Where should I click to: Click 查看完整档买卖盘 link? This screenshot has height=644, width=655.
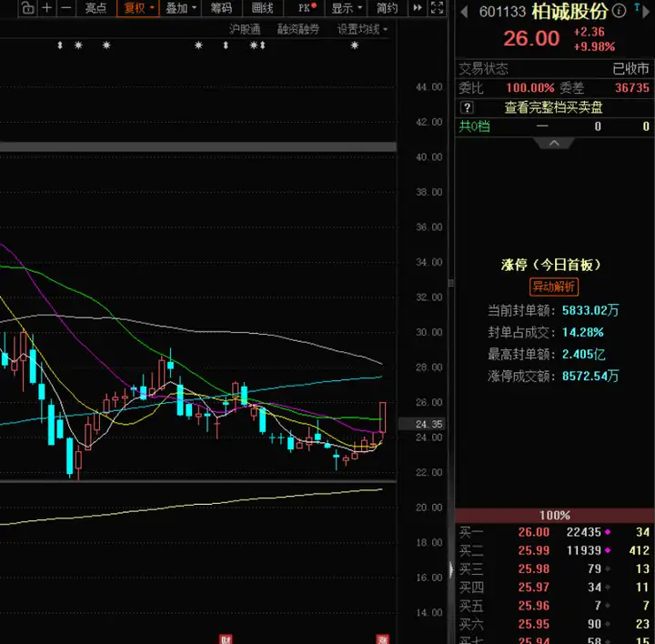click(553, 107)
